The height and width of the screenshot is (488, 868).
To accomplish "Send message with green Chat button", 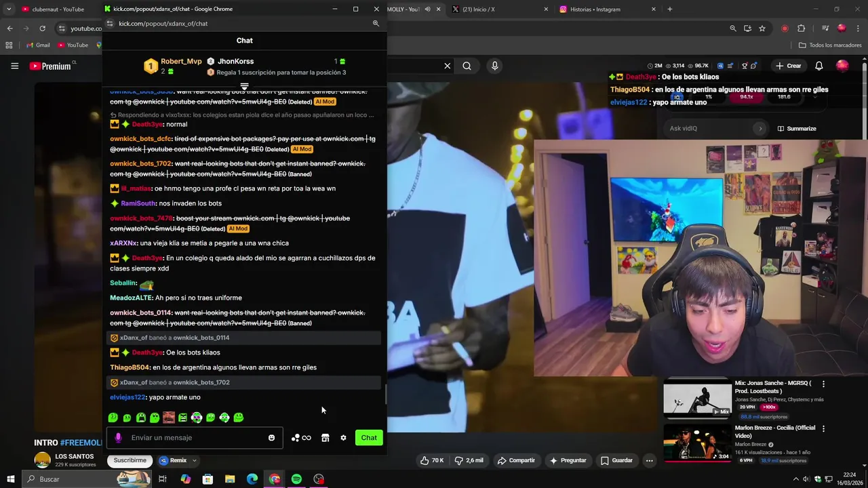I will pos(369,438).
